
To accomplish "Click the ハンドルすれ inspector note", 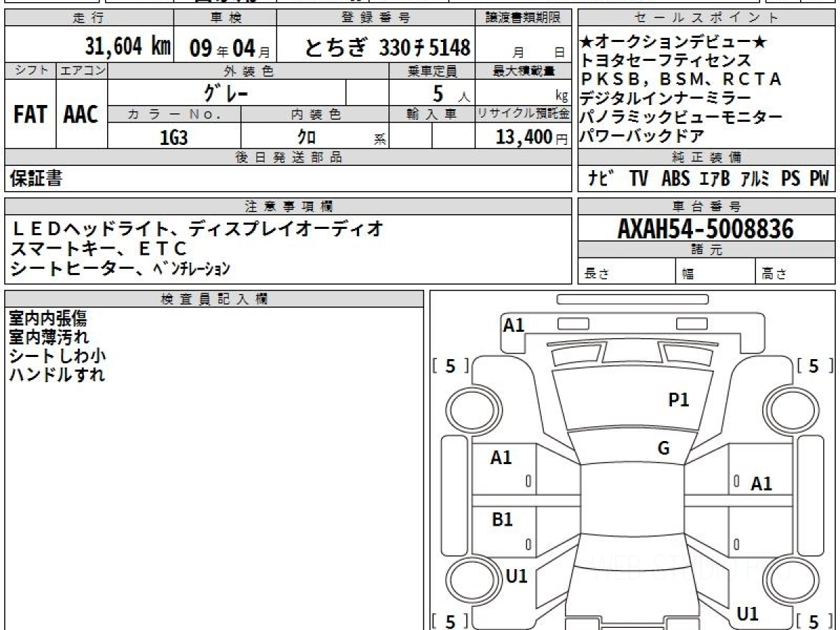I will pyautogui.click(x=57, y=374).
